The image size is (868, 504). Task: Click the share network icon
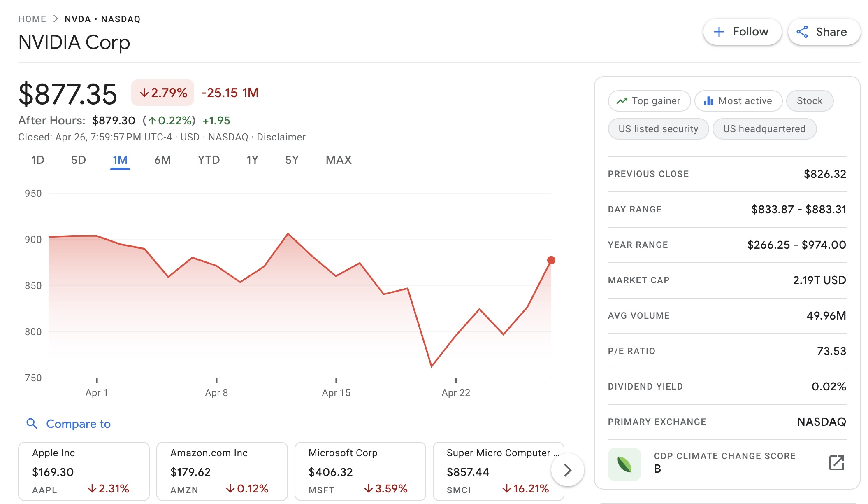pos(802,32)
